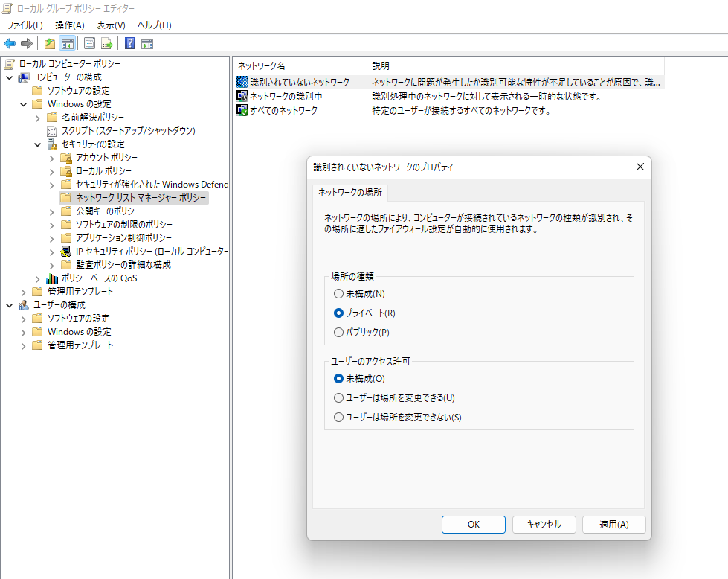The height and width of the screenshot is (579, 728).
Task: Click the スクリプト (スタートアップ/シャットダウン) script icon
Action: [52, 131]
